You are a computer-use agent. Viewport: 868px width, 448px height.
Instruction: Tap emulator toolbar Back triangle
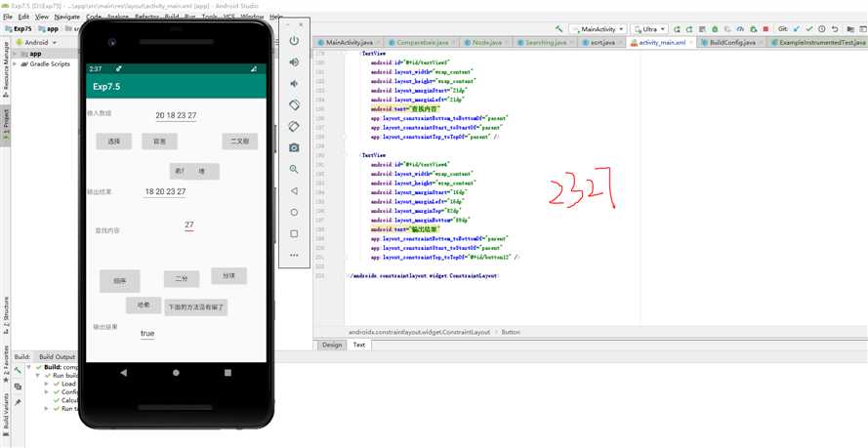(294, 191)
